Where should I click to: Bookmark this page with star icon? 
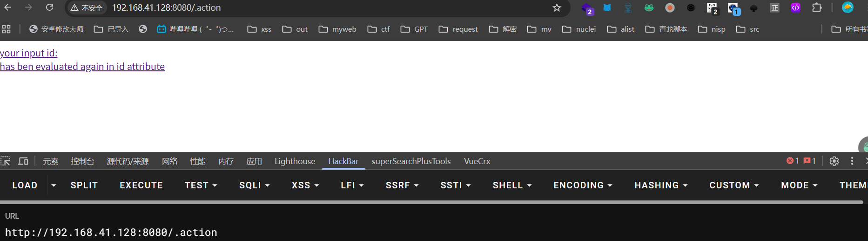click(557, 7)
